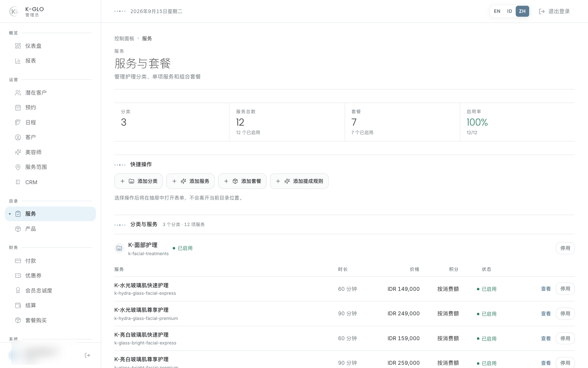Click the date 2026年9月15日星期二
The width and height of the screenshot is (588, 368).
[156, 11]
